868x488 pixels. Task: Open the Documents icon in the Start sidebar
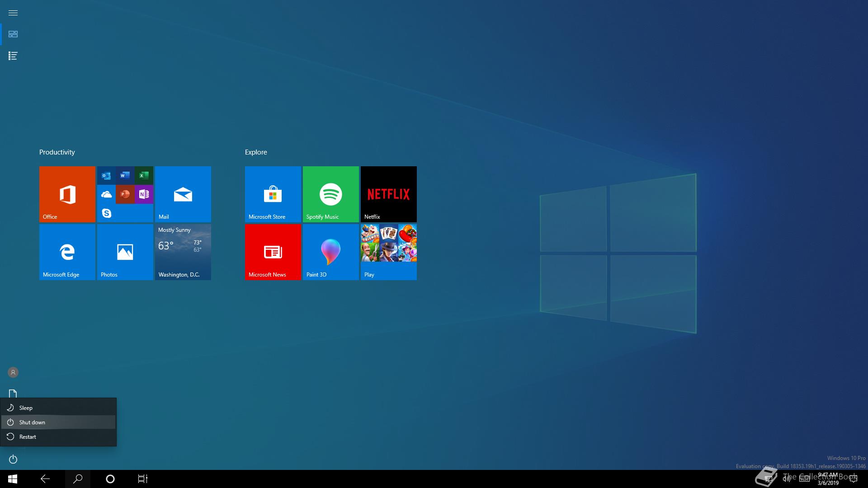13,394
